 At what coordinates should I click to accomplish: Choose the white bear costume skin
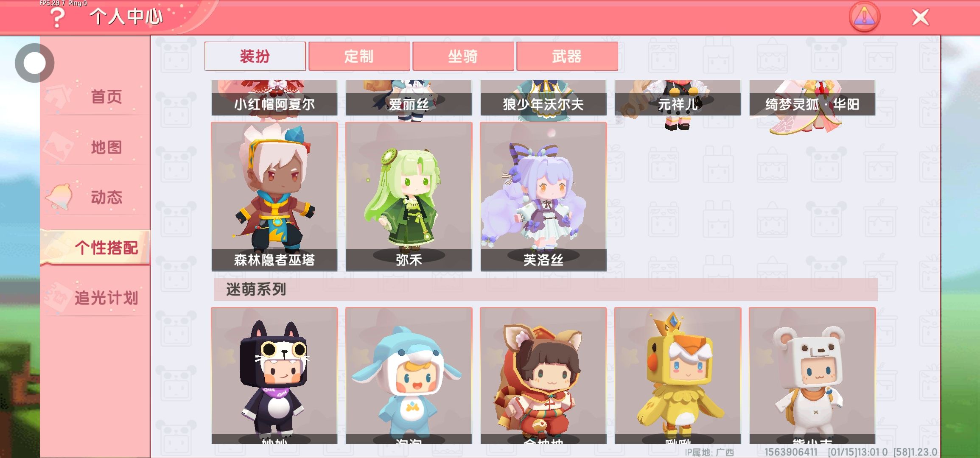pos(812,376)
